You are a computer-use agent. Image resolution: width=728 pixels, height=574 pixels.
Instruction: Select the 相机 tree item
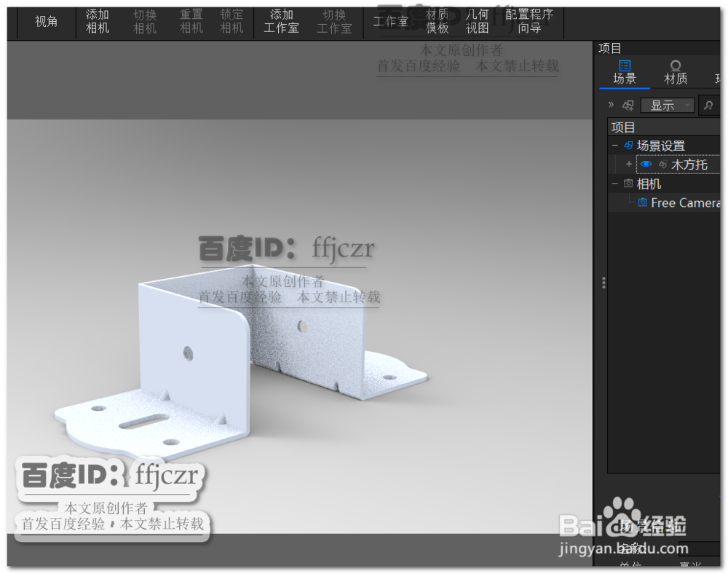click(x=649, y=184)
